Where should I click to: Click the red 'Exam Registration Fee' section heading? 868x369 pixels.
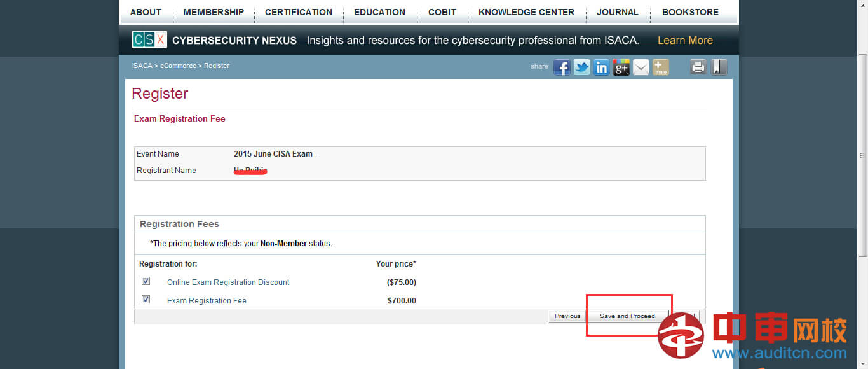coord(180,118)
